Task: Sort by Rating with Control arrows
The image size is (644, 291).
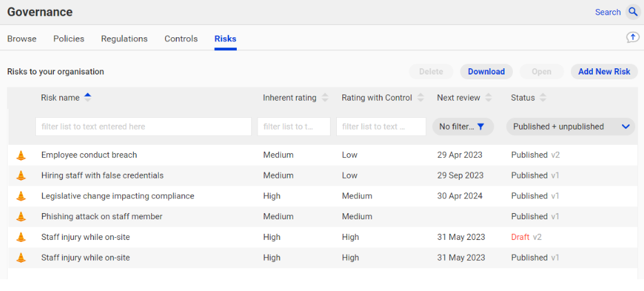Action: tap(420, 98)
